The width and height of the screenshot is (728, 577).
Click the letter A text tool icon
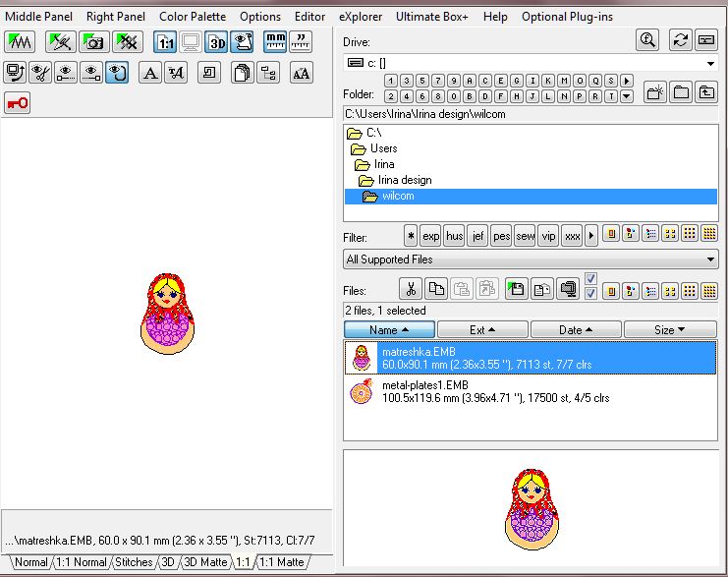click(149, 72)
